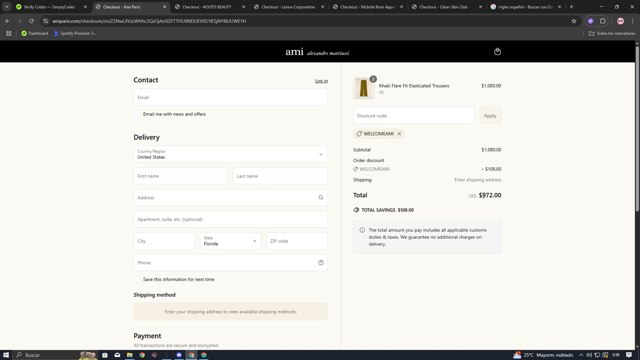This screenshot has height=360, width=640.
Task: Click the First name field
Action: coord(181,176)
